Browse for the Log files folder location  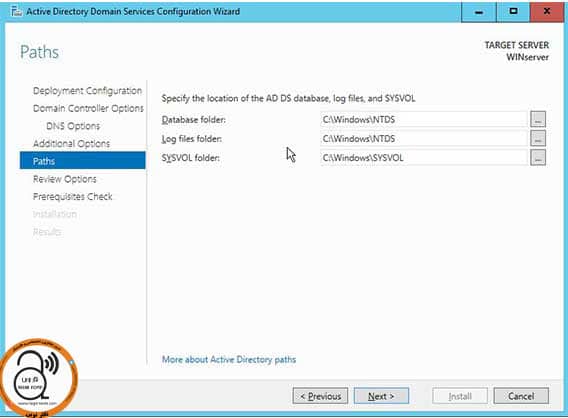(538, 138)
